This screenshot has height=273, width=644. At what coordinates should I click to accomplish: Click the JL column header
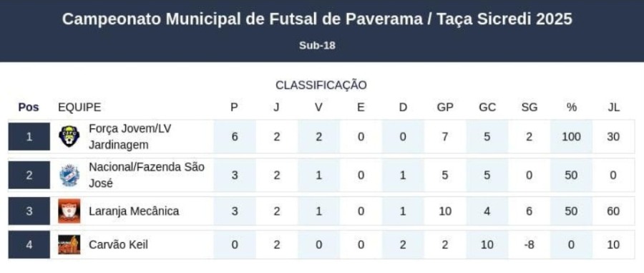614,107
